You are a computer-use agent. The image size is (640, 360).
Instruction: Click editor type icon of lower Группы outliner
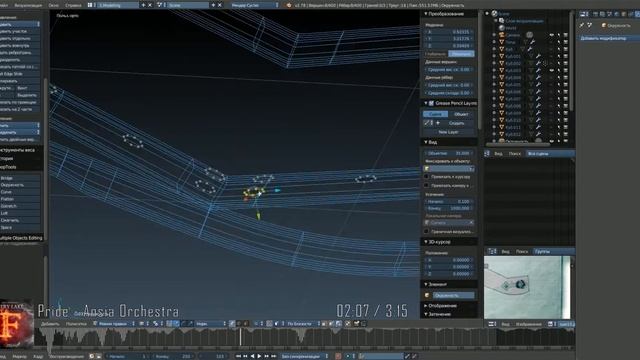(492, 251)
